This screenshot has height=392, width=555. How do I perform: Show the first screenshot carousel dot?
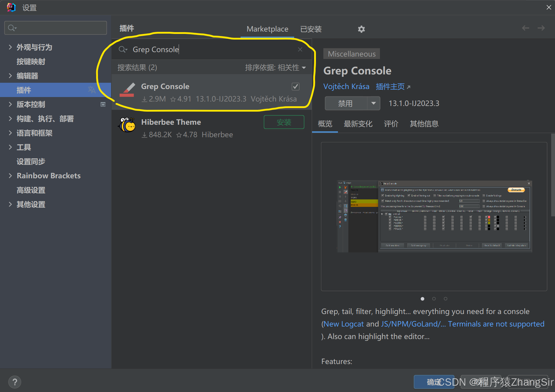tap(423, 299)
